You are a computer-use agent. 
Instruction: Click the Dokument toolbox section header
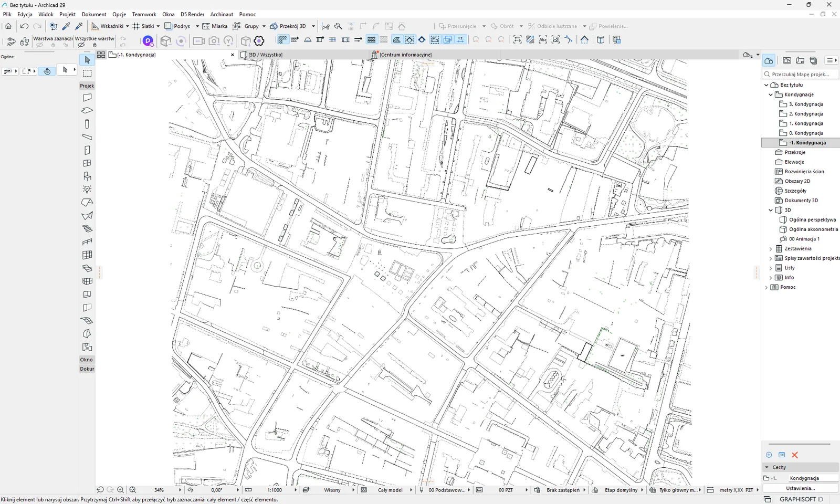tap(87, 369)
